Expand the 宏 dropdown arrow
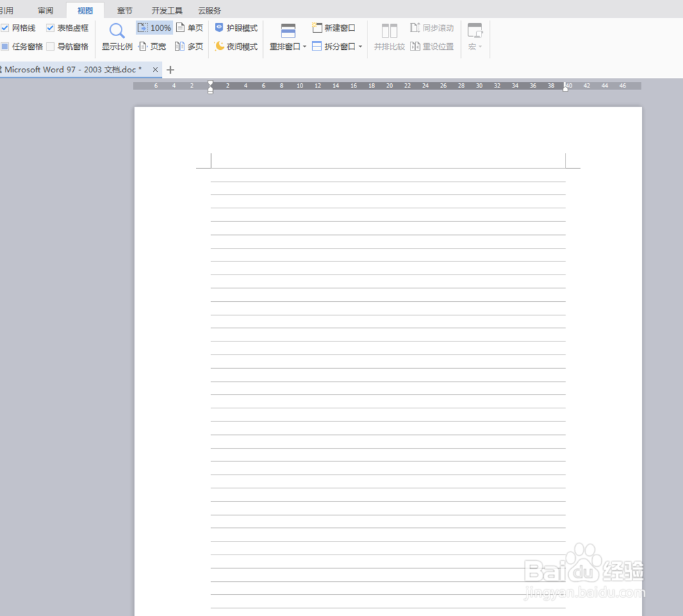Screen dimensions: 683x616 [x=480, y=46]
